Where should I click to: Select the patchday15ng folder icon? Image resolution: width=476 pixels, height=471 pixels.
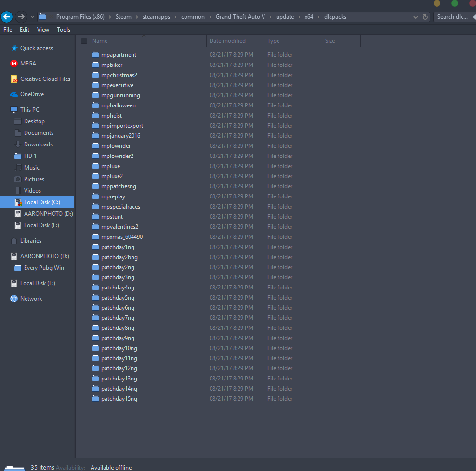[95, 398]
